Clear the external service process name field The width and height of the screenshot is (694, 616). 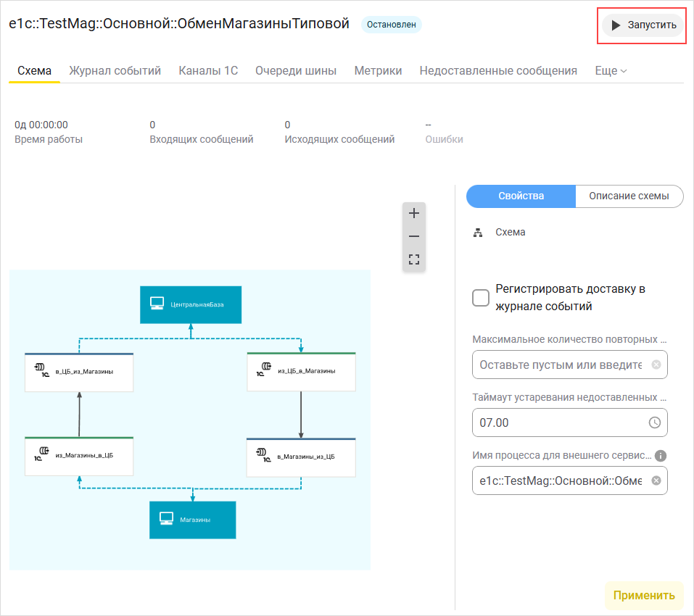click(656, 480)
